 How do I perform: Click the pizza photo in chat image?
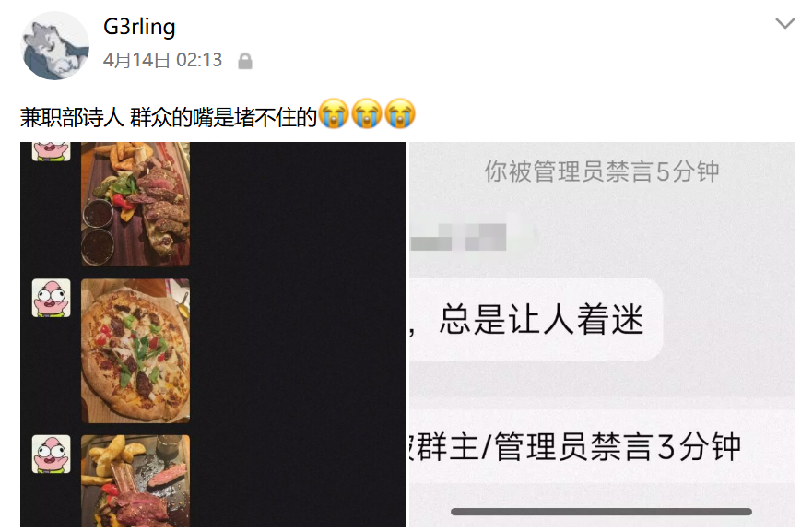pyautogui.click(x=135, y=350)
